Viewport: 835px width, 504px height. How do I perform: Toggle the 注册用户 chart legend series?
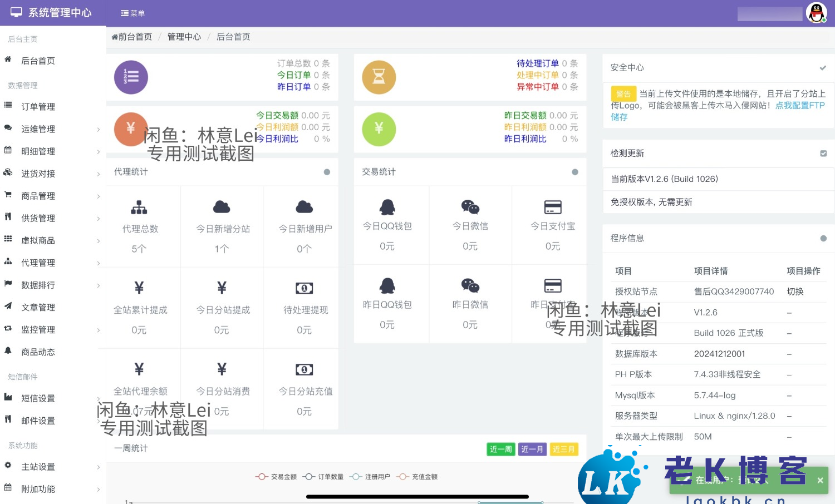[370, 477]
